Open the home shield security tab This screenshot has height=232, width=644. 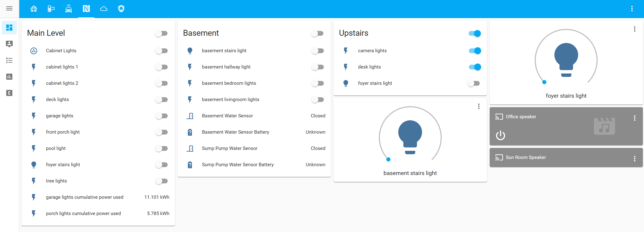pyautogui.click(x=121, y=9)
